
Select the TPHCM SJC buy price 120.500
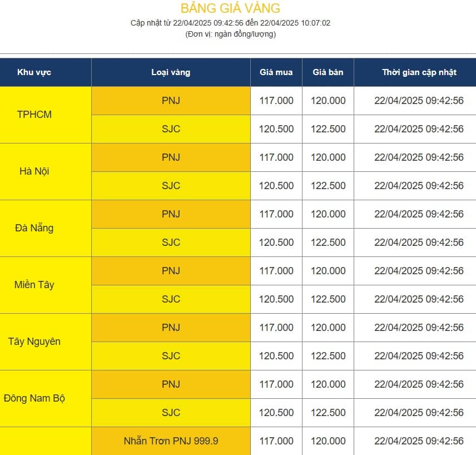click(276, 129)
